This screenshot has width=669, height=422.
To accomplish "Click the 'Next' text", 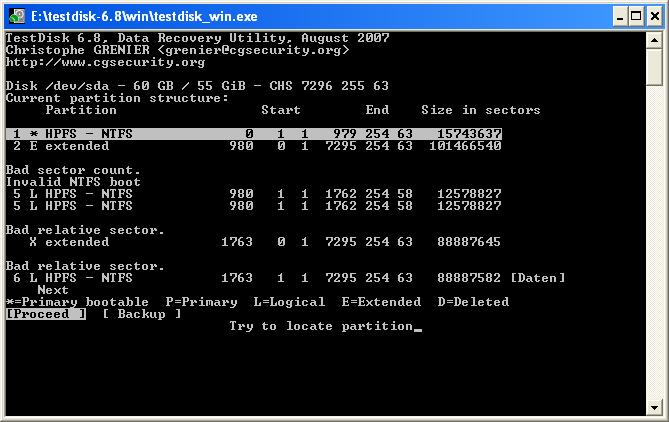I will 53,290.
